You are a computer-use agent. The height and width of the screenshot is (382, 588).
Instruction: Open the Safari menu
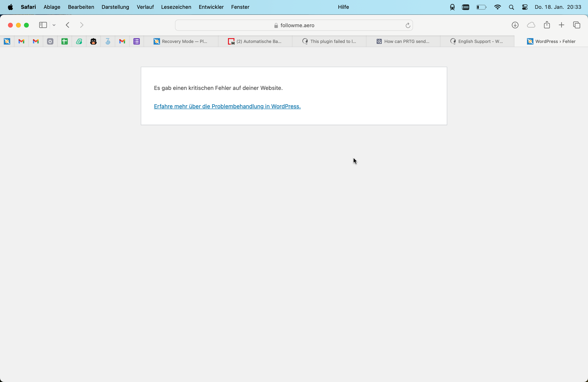[28, 7]
